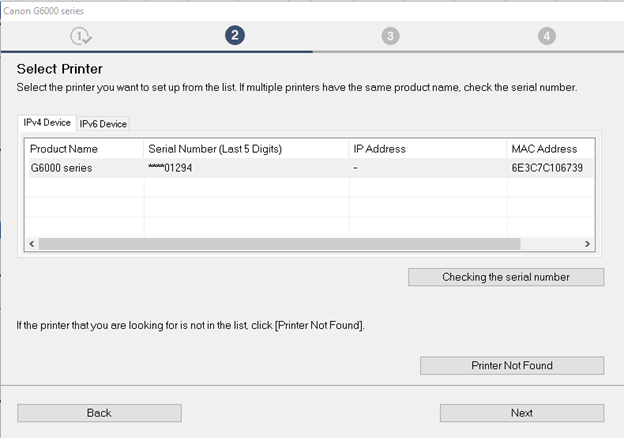This screenshot has width=624, height=438.
Task: Switch to the IPv4 Device tab
Action: 47,123
